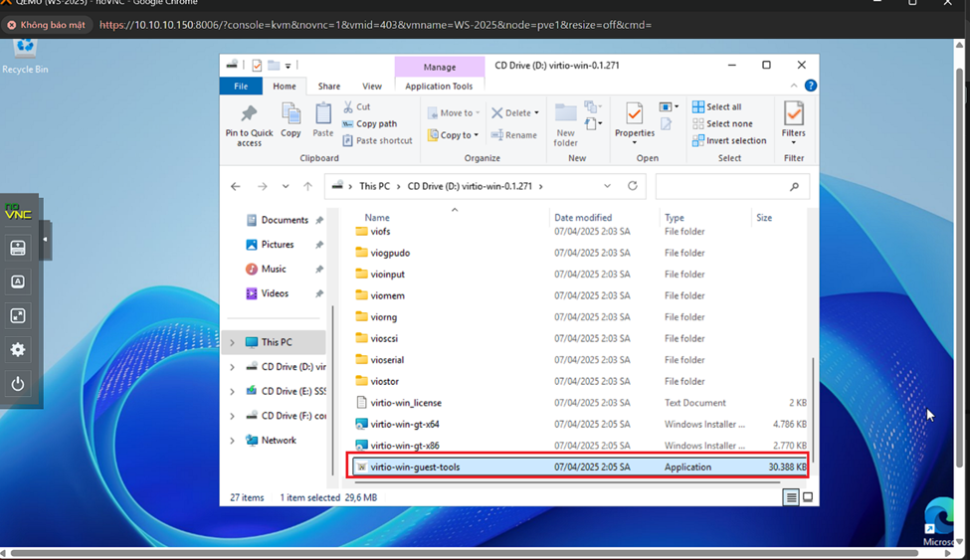Screen dimensions: 970x560
Task: Click Invert selection button
Action: coord(728,140)
